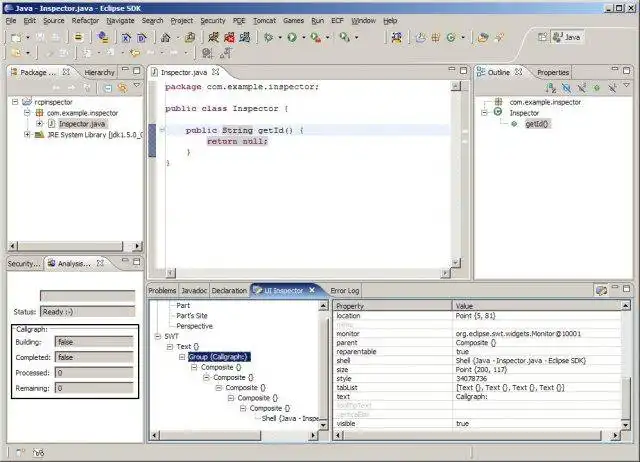Select Perspective row in UI Inspector tree
The height and width of the screenshot is (462, 640).
coord(194,326)
